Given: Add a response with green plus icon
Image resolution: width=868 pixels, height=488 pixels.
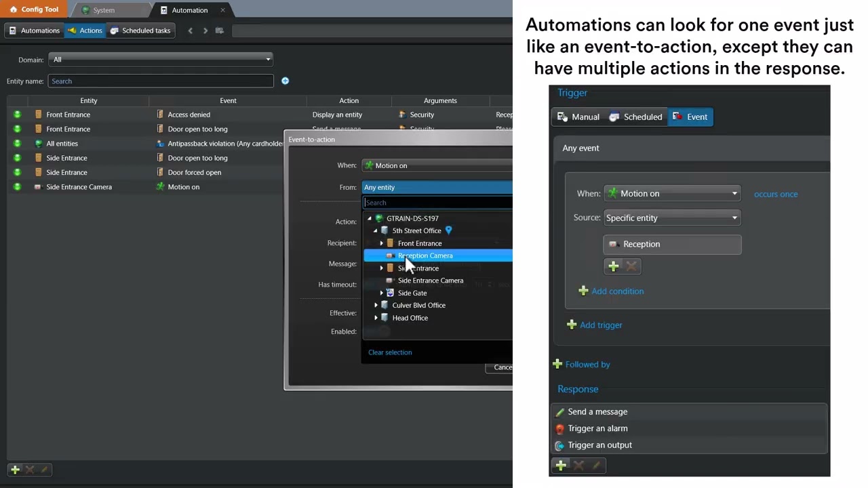Looking at the screenshot, I should tap(561, 465).
